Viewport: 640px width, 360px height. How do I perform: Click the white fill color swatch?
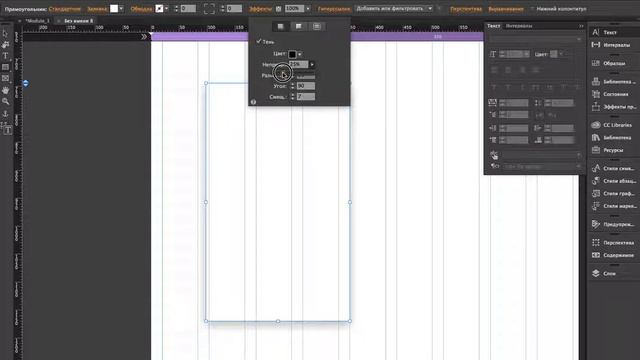click(x=114, y=9)
